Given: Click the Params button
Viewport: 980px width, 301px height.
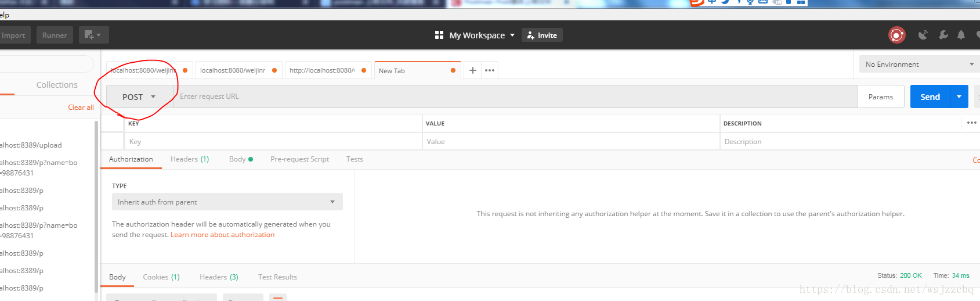Looking at the screenshot, I should tap(881, 97).
